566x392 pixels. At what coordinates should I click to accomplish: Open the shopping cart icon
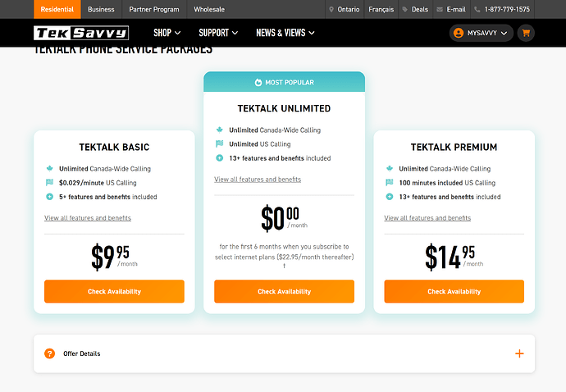(x=526, y=33)
